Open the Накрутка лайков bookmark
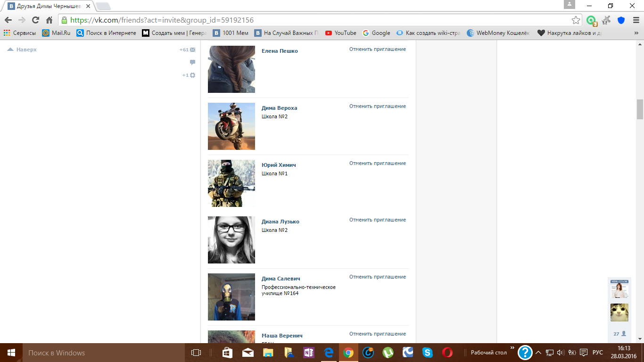The height and width of the screenshot is (362, 644). click(x=570, y=33)
